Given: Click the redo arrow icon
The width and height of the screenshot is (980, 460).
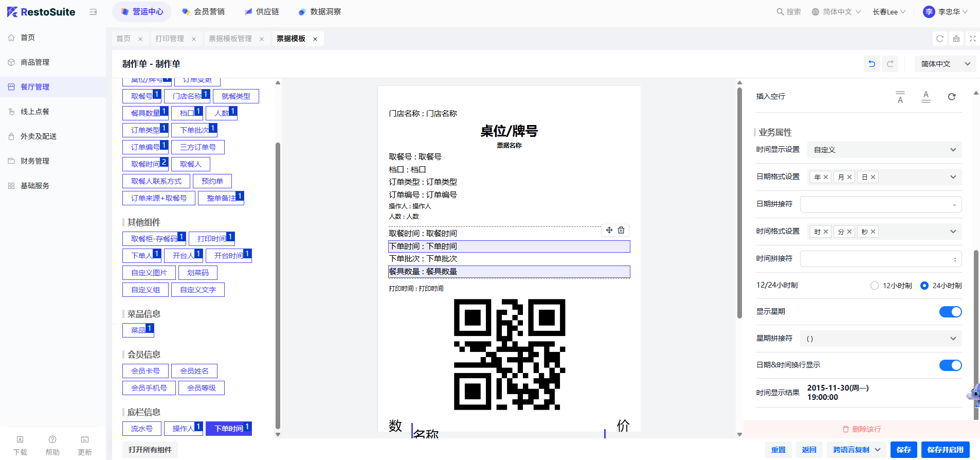Looking at the screenshot, I should (890, 64).
